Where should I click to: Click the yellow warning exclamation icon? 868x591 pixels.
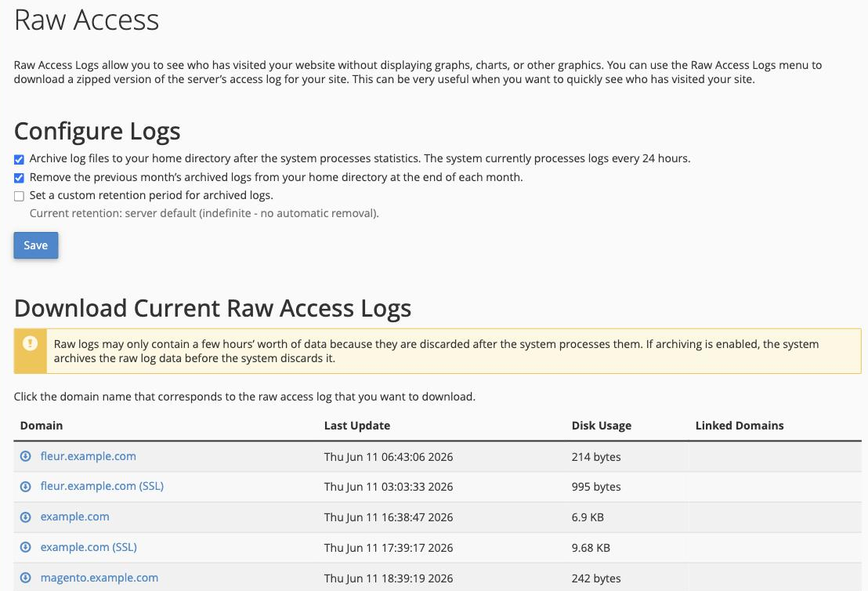[30, 343]
